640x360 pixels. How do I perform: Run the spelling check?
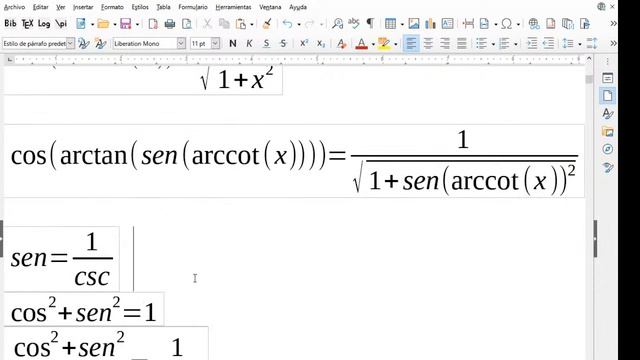(x=353, y=24)
